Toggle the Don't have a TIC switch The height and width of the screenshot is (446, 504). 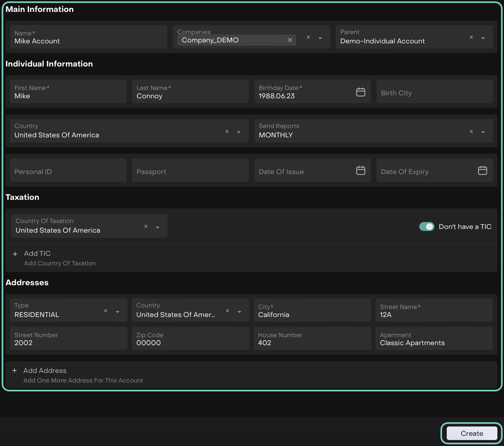tap(427, 227)
